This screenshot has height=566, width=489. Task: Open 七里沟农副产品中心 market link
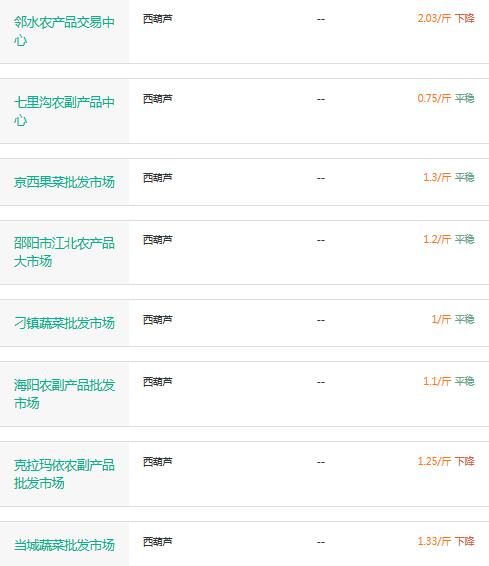[x=64, y=112]
